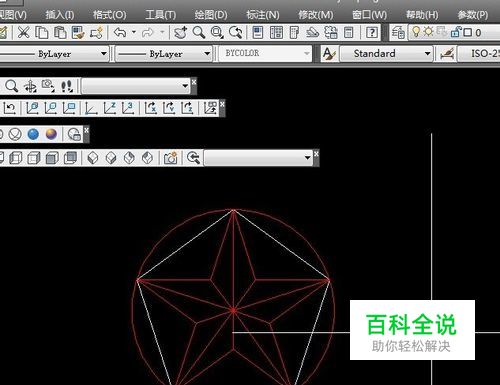Viewport: 500px width, 385px height.
Task: Open the 标注(N) menu
Action: point(263,15)
